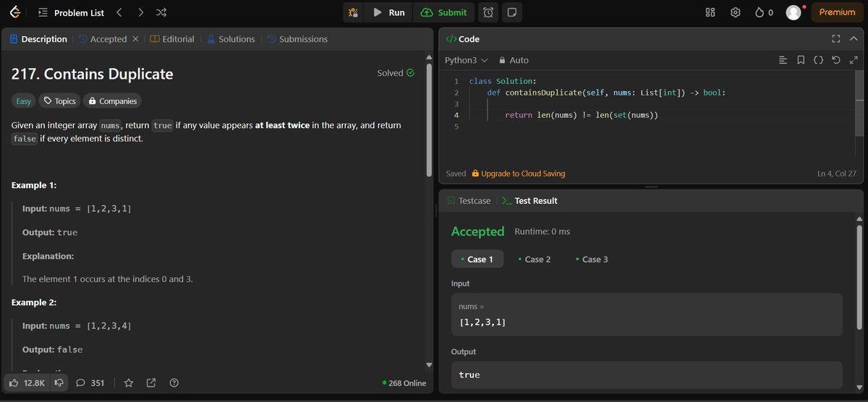Click the Easy difficulty tag

[24, 101]
